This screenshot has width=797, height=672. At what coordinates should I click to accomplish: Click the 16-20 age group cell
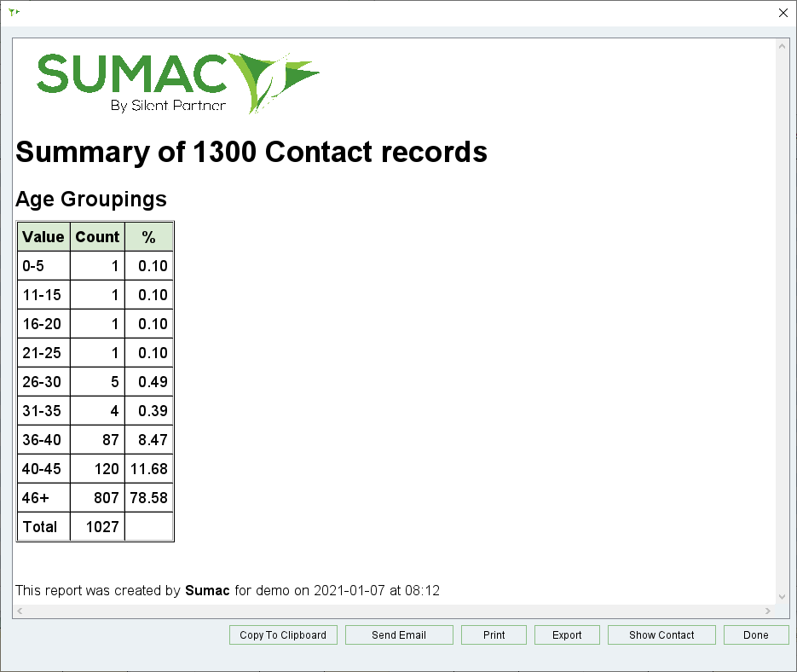pos(43,324)
